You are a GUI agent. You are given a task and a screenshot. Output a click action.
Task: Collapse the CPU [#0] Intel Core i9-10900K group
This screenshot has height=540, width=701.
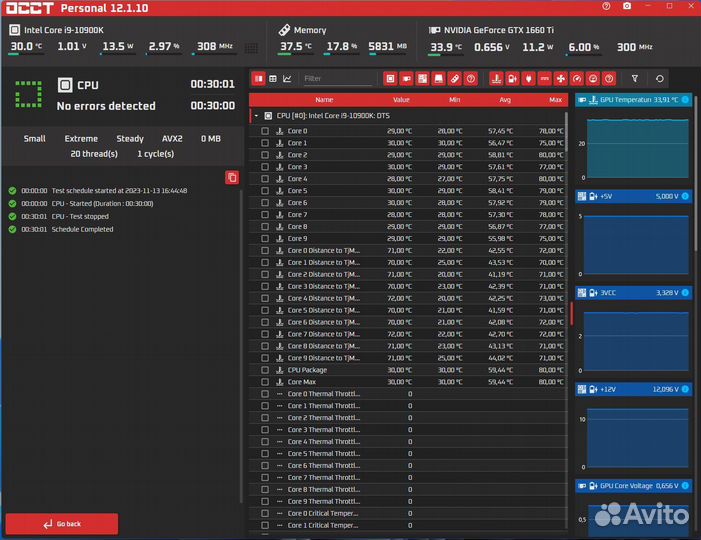[x=256, y=116]
